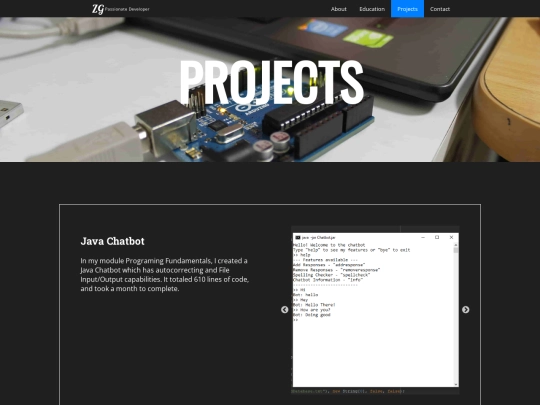Advance carousel with right arrow
The image size is (540, 405).
pos(465,310)
